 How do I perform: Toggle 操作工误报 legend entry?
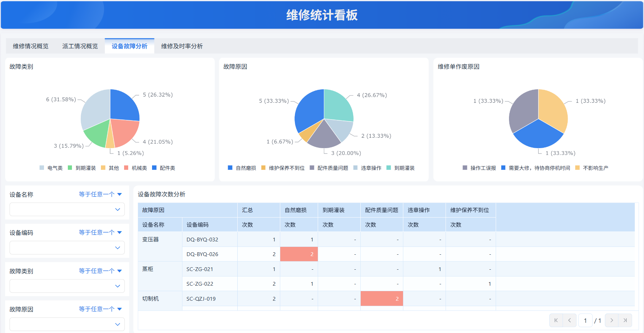(x=479, y=168)
